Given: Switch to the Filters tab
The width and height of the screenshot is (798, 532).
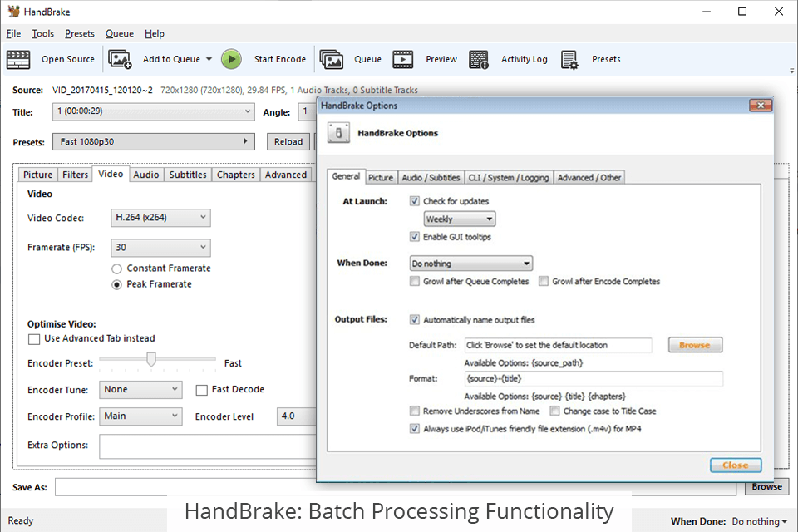Looking at the screenshot, I should 76,175.
